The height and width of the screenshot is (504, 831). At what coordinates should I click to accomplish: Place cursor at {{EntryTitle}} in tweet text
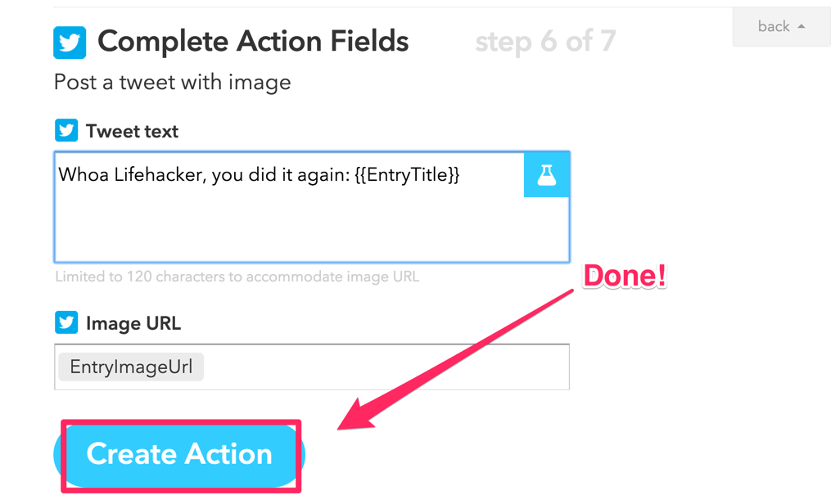click(407, 175)
